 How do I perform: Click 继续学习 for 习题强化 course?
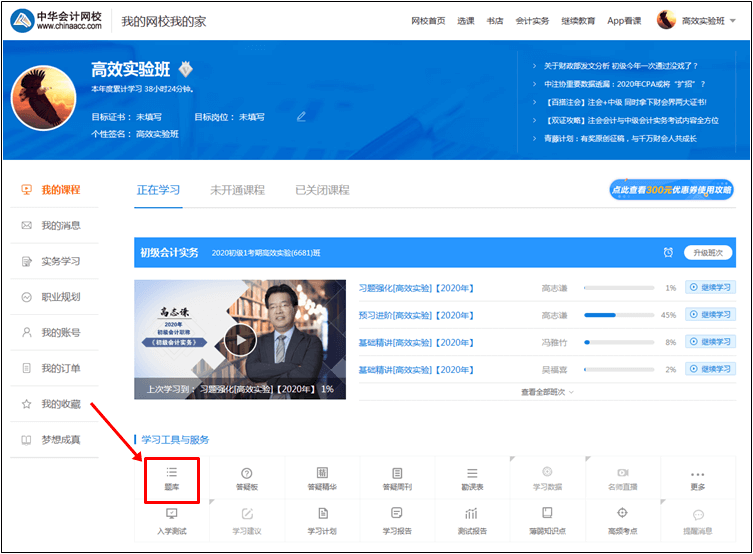pyautogui.click(x=710, y=288)
